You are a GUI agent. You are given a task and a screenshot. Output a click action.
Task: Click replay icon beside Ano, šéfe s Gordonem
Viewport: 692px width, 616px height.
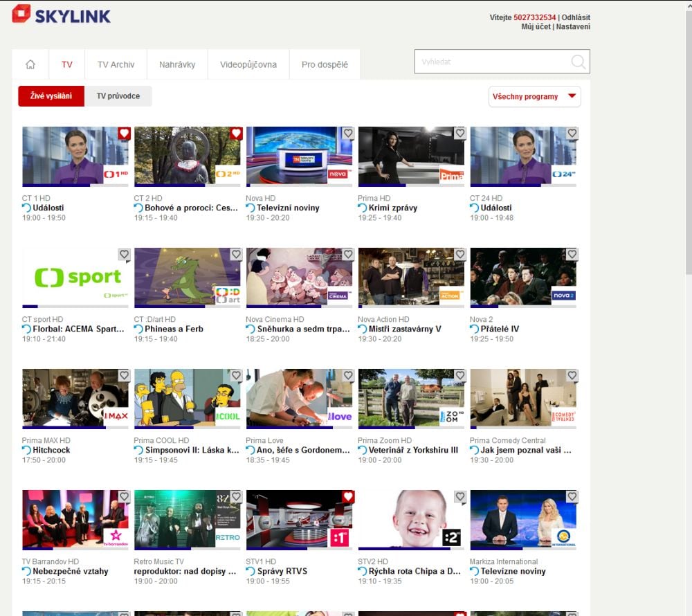(251, 450)
